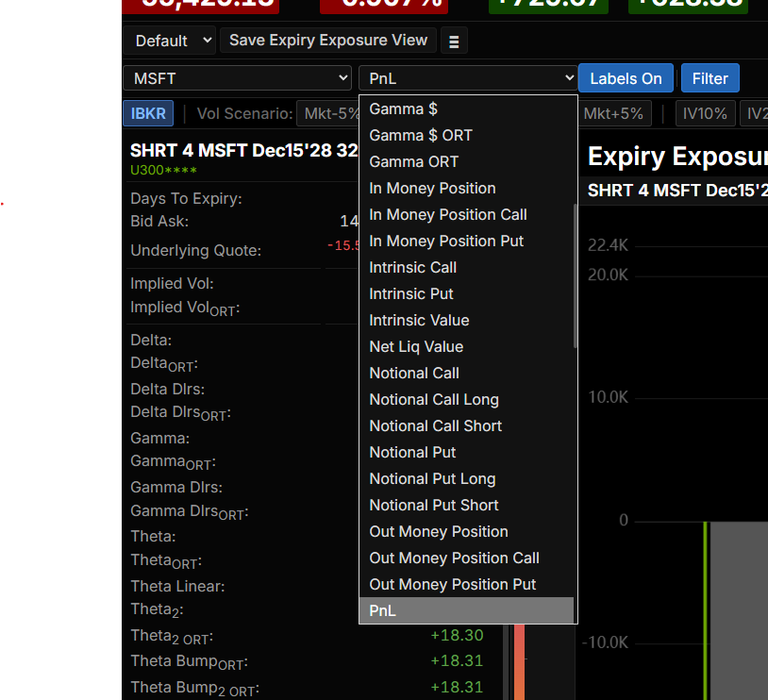Open the hamburger menu beside Save Expiry Exposure View

pyautogui.click(x=454, y=41)
